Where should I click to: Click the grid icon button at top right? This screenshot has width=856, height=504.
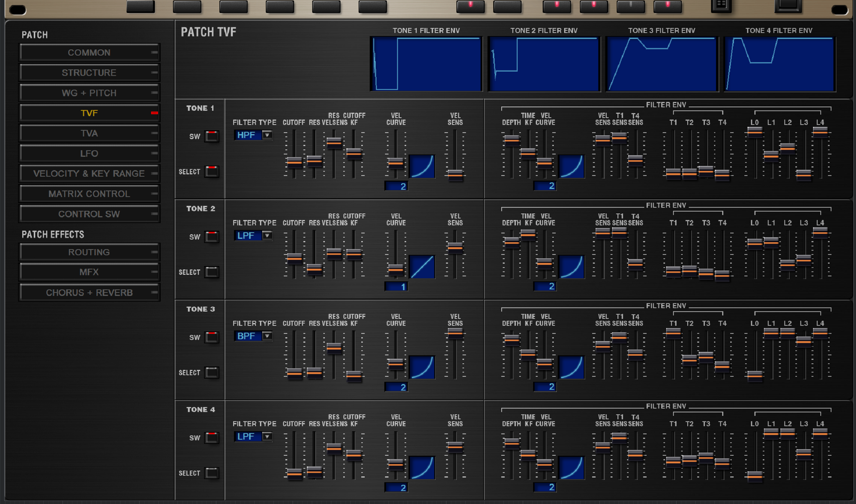[x=721, y=5]
